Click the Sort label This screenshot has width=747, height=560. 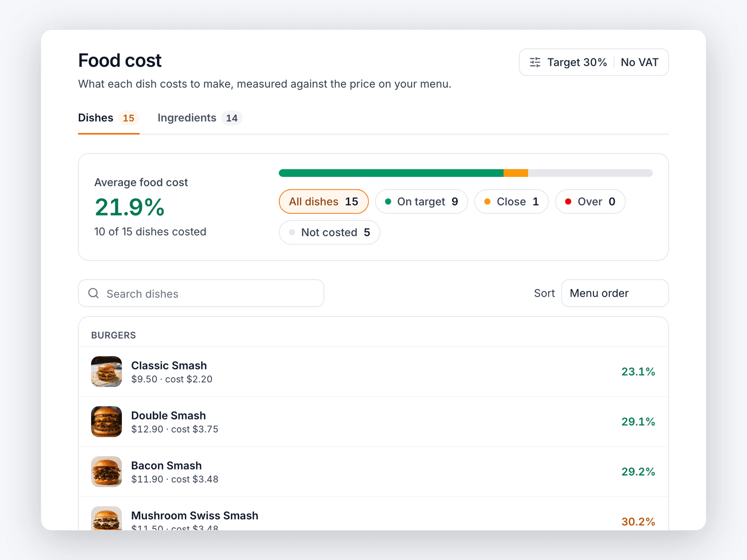tap(544, 293)
